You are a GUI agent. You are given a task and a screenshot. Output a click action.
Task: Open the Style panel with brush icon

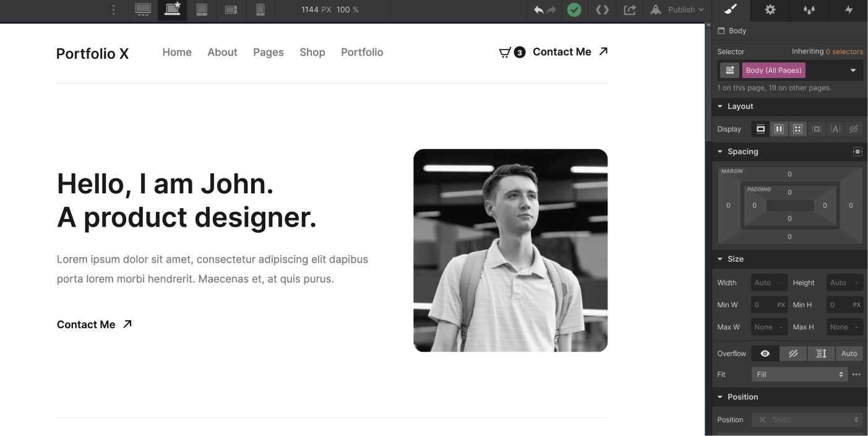click(x=729, y=11)
